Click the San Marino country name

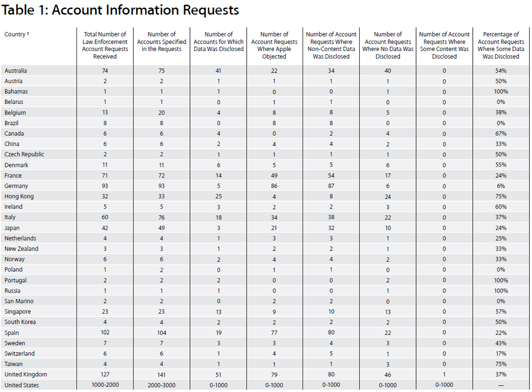tap(19, 301)
